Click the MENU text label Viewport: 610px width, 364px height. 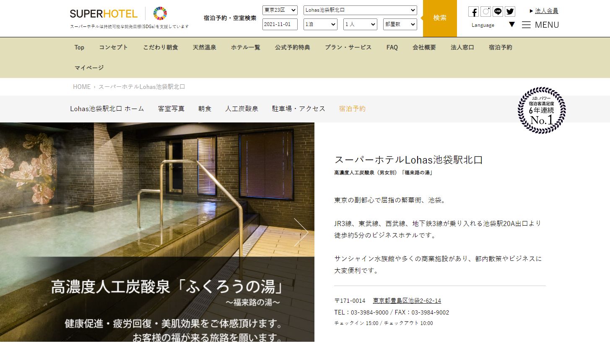click(x=547, y=25)
